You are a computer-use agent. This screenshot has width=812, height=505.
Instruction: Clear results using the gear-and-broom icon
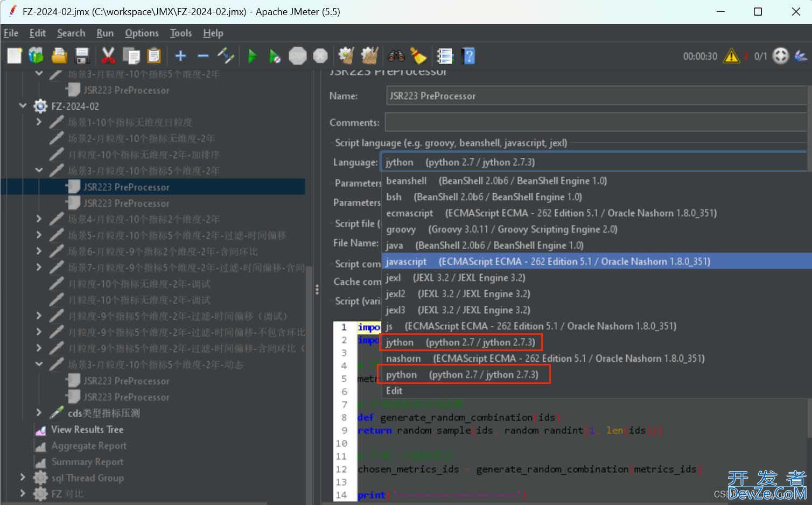(346, 55)
